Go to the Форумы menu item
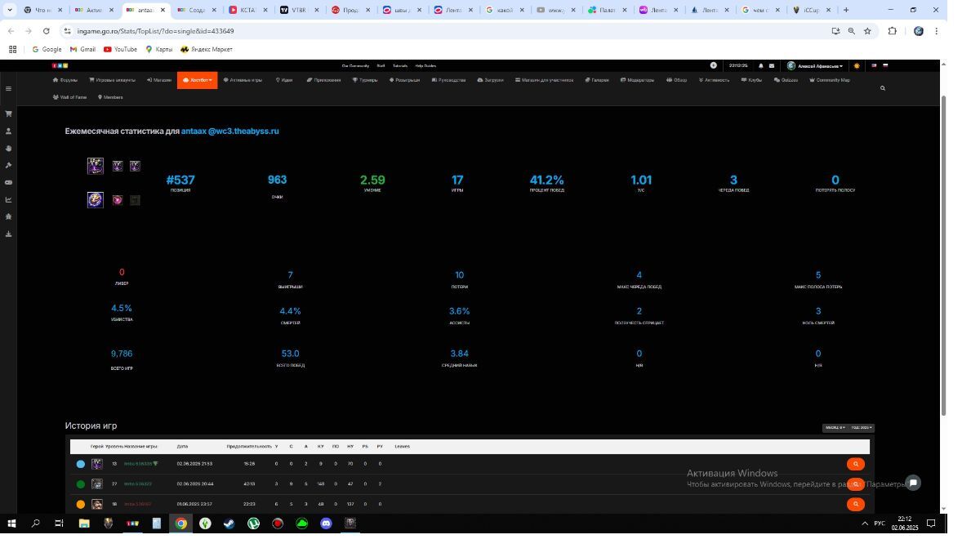 [65, 80]
